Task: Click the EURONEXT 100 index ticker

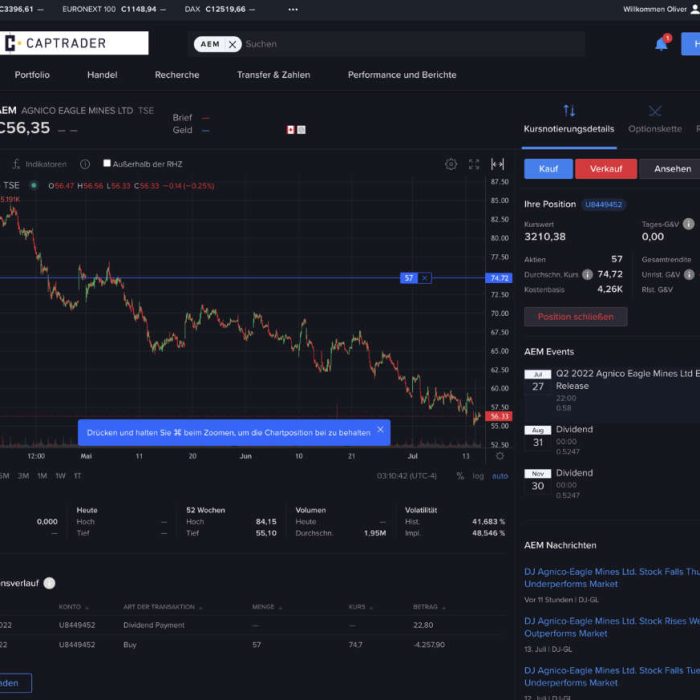Action: click(114, 9)
